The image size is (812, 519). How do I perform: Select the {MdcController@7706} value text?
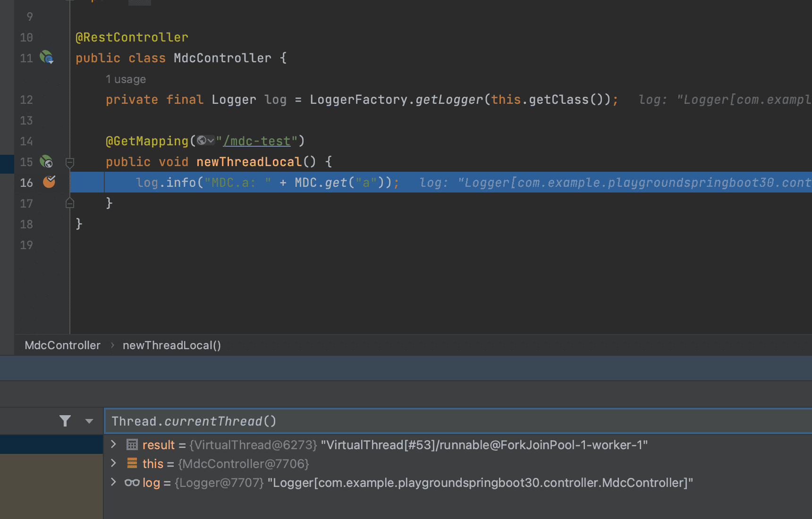pos(244,464)
